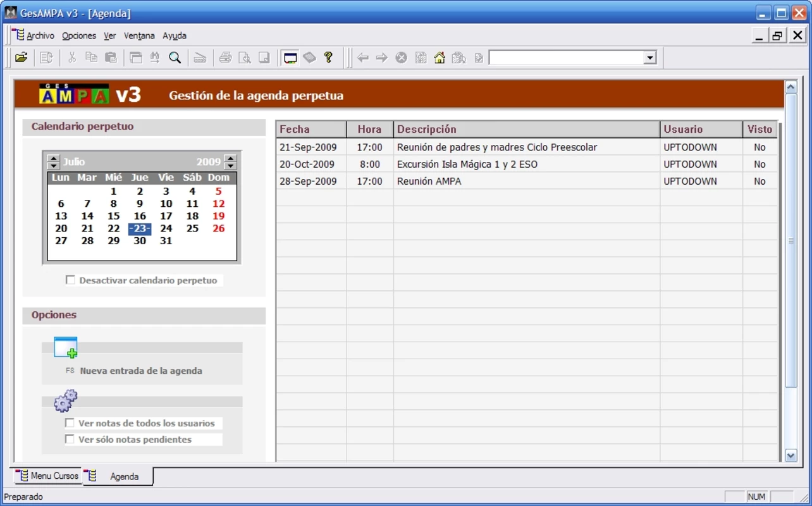Click the back arrow navigation icon
The height and width of the screenshot is (506, 812).
(363, 58)
